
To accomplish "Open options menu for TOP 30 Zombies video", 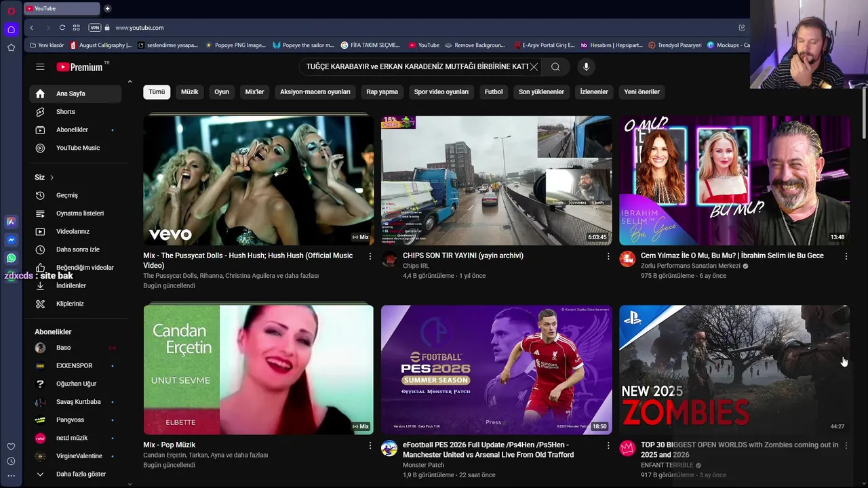I will [846, 445].
